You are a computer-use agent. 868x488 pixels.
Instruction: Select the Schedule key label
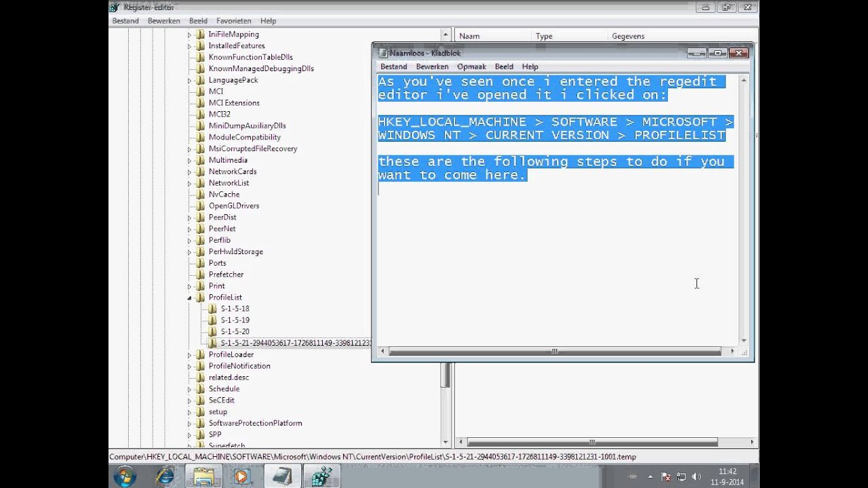[x=224, y=389]
